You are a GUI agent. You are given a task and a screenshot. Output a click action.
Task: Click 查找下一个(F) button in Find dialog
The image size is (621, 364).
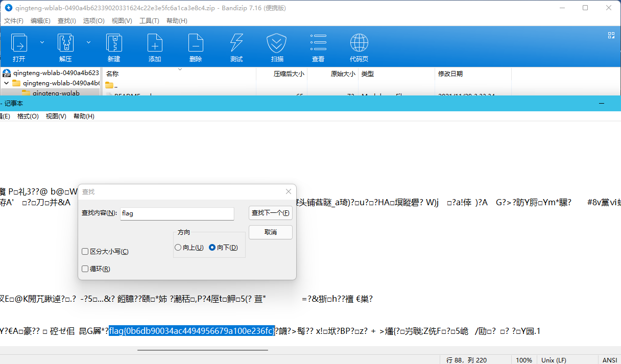pyautogui.click(x=271, y=213)
